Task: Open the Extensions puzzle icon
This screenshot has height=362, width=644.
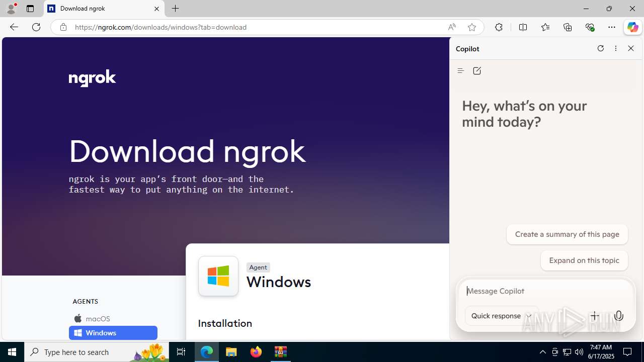Action: [499, 27]
